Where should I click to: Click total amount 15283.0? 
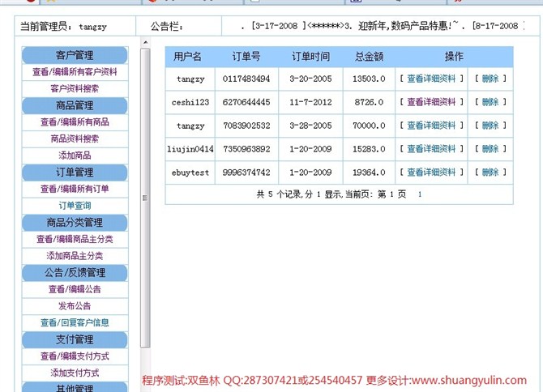[x=369, y=149]
